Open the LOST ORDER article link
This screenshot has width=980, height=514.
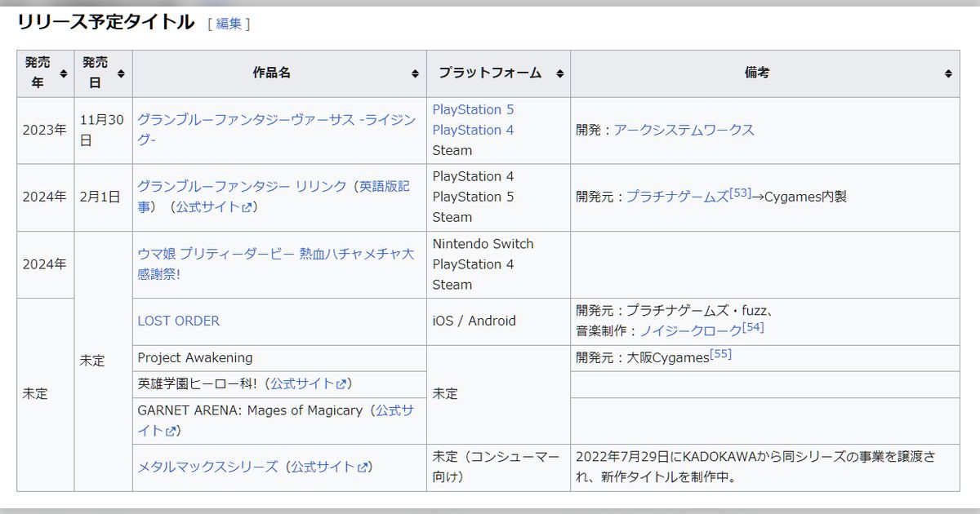point(177,321)
